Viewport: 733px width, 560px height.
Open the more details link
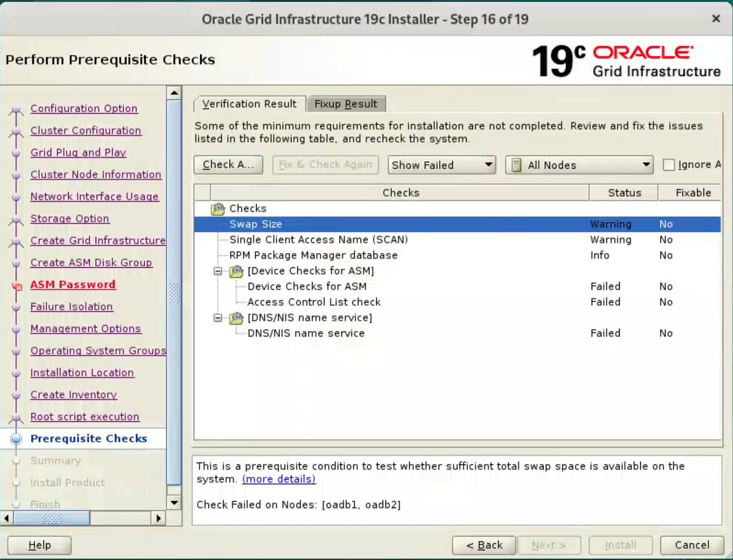(279, 479)
